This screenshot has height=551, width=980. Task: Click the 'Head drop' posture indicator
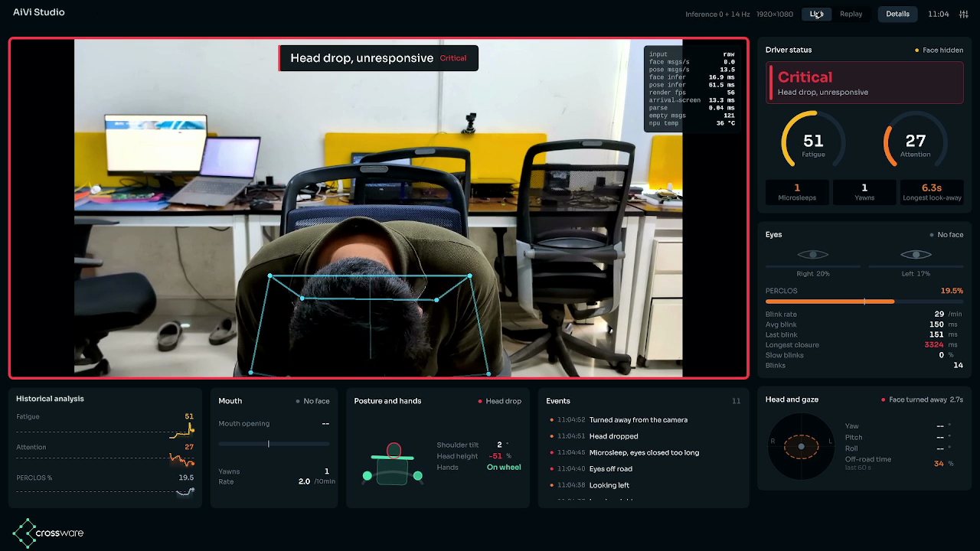tap(500, 401)
